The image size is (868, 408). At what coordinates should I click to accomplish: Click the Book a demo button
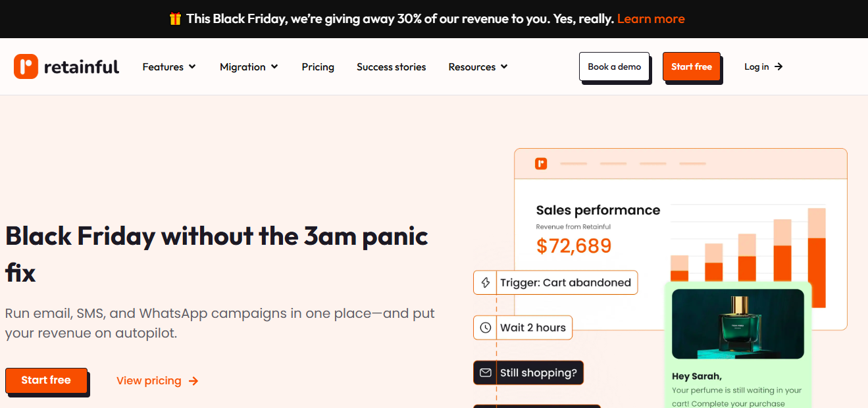point(614,66)
